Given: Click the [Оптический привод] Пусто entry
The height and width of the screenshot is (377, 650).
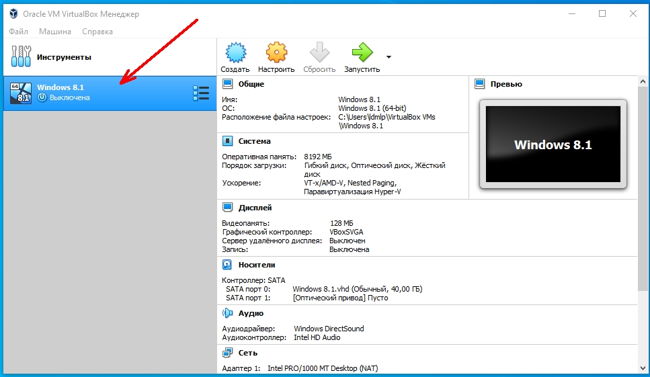Looking at the screenshot, I should [340, 298].
